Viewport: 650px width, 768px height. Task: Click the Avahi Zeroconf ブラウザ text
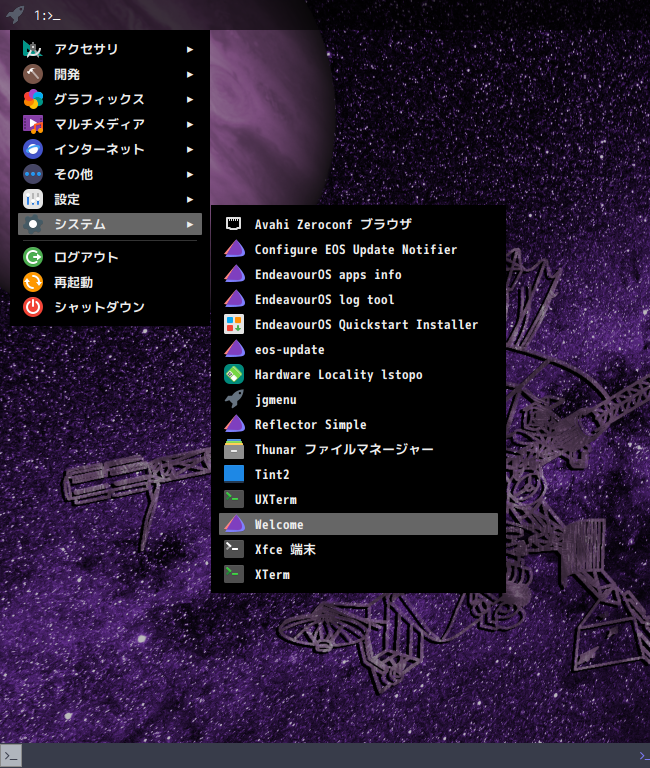tap(333, 224)
